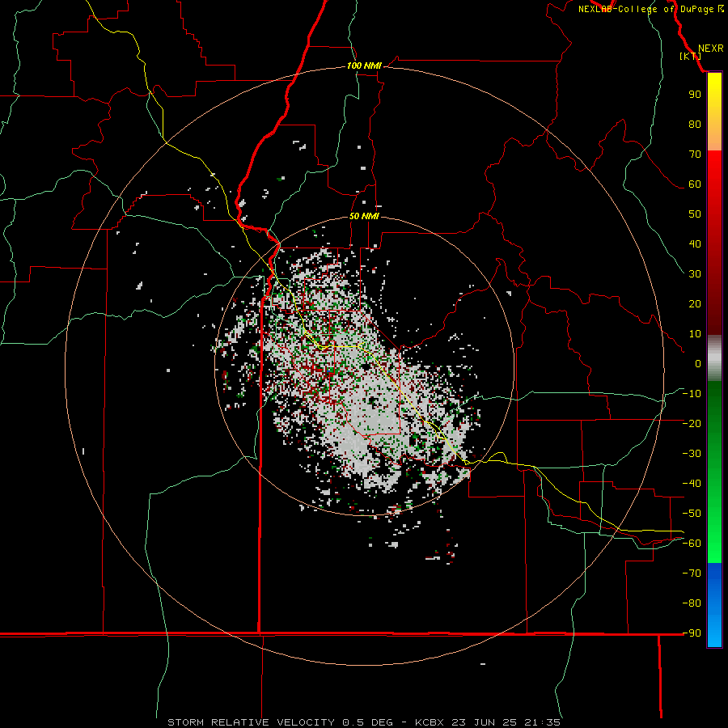Click the "NEXR" label above the scale

(710, 49)
